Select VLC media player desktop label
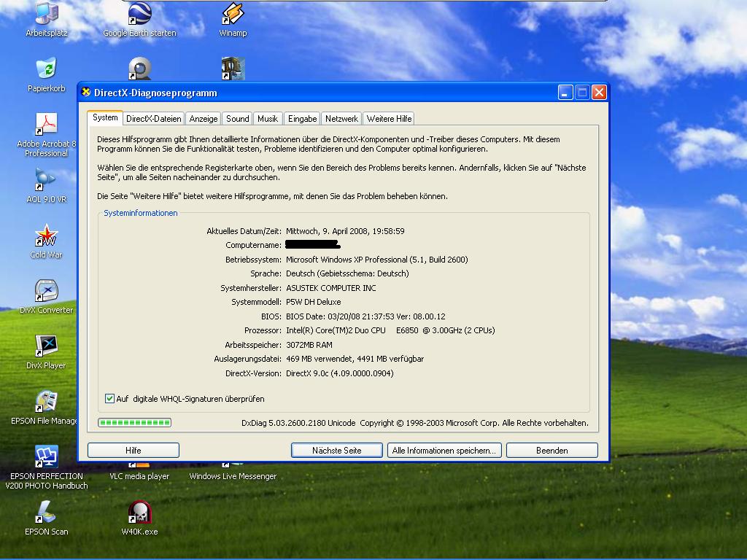 [139, 476]
